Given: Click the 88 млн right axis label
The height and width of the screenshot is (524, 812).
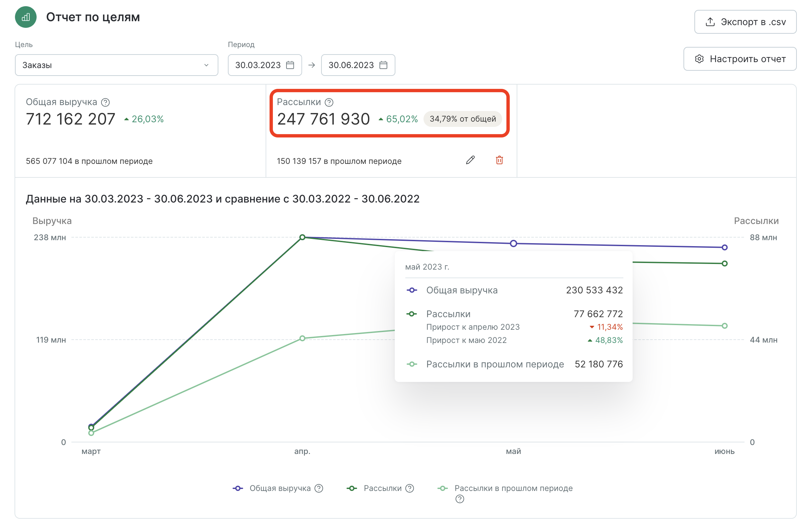Looking at the screenshot, I should (x=763, y=237).
